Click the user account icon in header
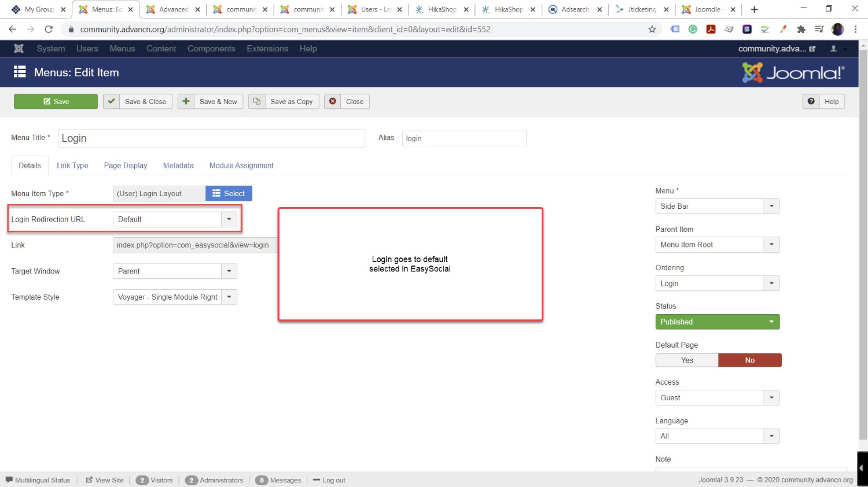Viewport: 868px width, 487px height. point(834,49)
